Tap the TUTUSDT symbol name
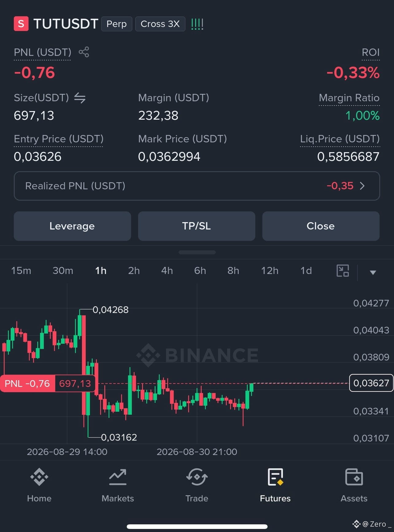Viewport: 394px width, 532px height. point(66,24)
